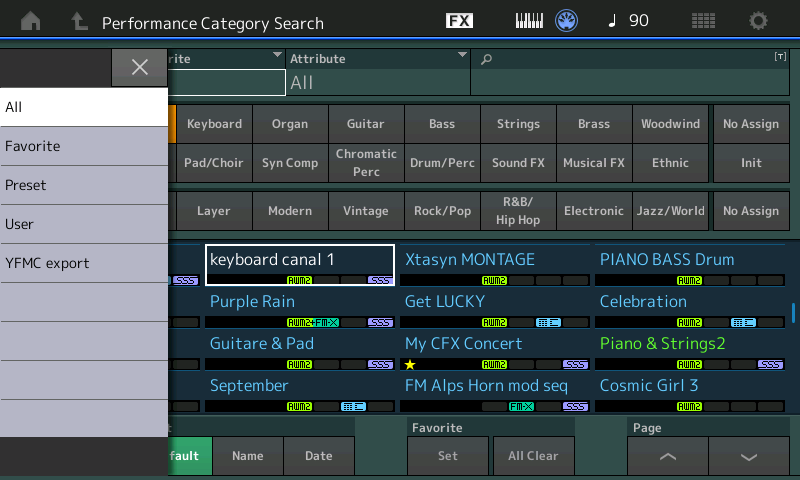Tap the piano keyboard icon
Viewport: 800px width, 480px height.
click(x=530, y=21)
